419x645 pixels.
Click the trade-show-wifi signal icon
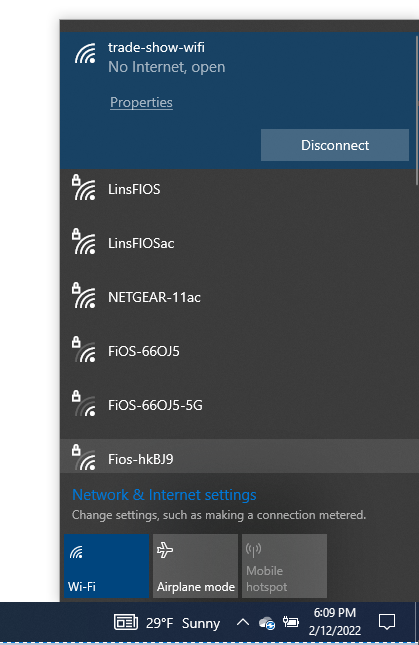(85, 53)
